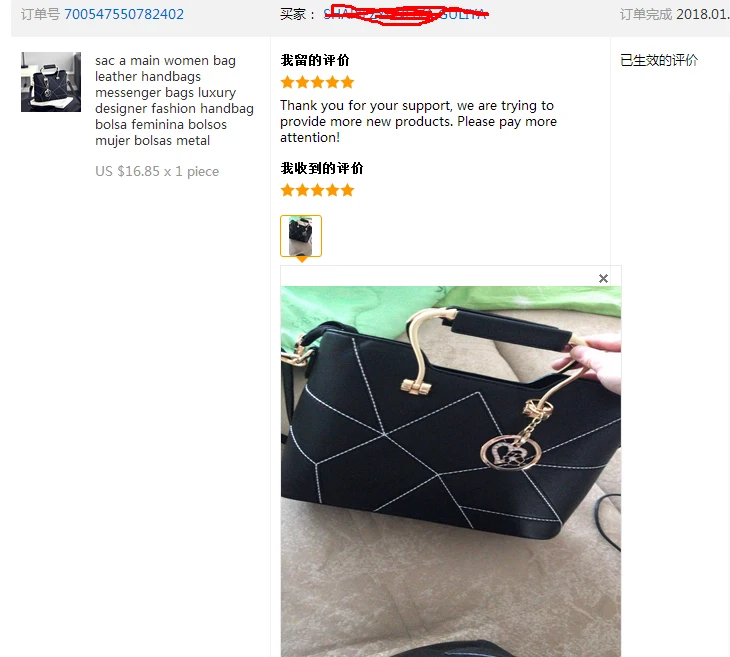Image resolution: width=730 pixels, height=657 pixels.
Task: Click the third star of received rating
Action: (x=318, y=190)
